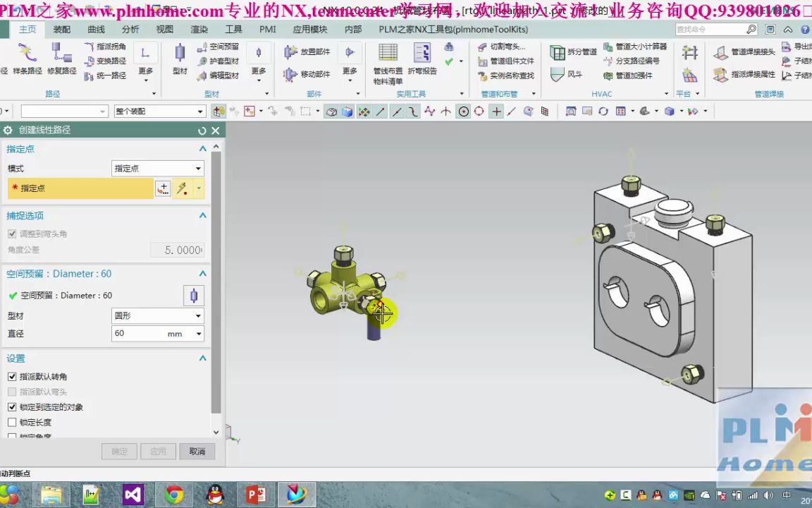The width and height of the screenshot is (812, 508).
Task: Close the 创建线性路径 dialog
Action: click(216, 130)
